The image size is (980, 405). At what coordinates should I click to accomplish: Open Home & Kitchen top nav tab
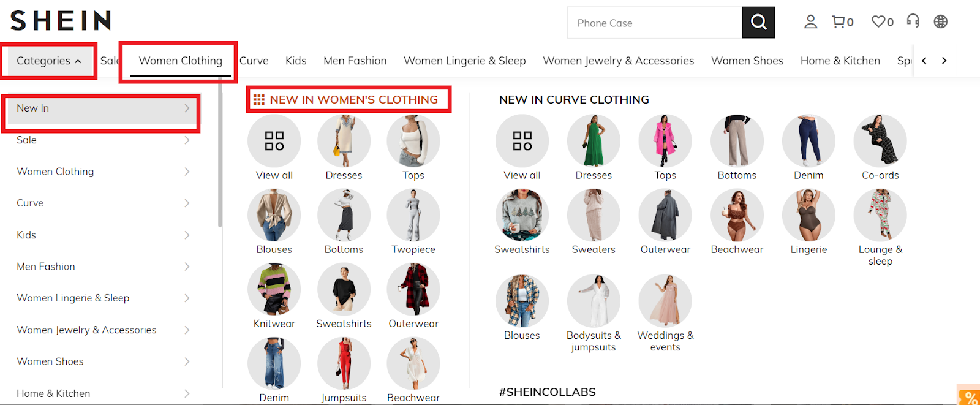pyautogui.click(x=840, y=61)
